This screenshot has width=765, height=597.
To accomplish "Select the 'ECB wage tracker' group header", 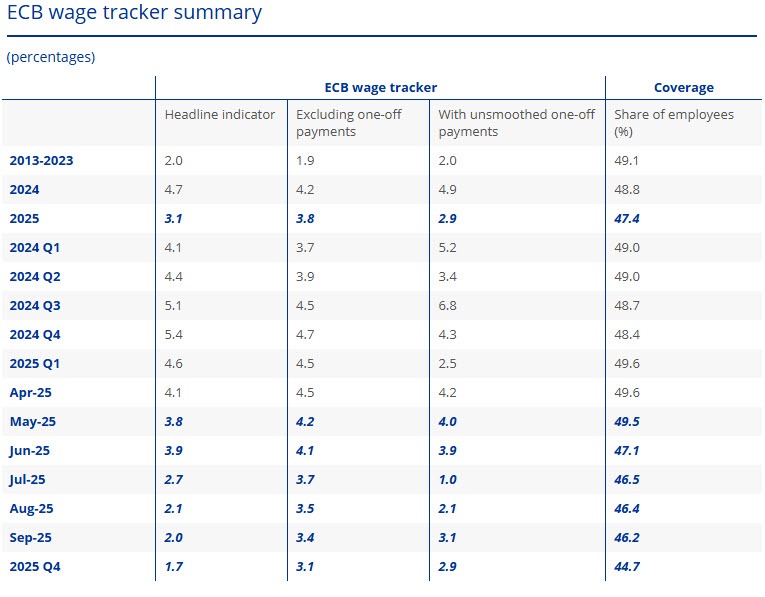I will pyautogui.click(x=380, y=88).
